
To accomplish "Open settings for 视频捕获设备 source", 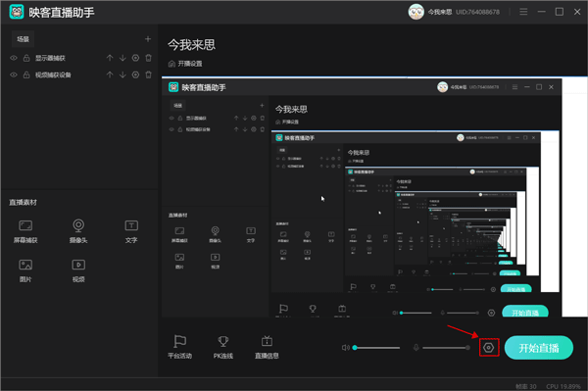I will click(135, 75).
